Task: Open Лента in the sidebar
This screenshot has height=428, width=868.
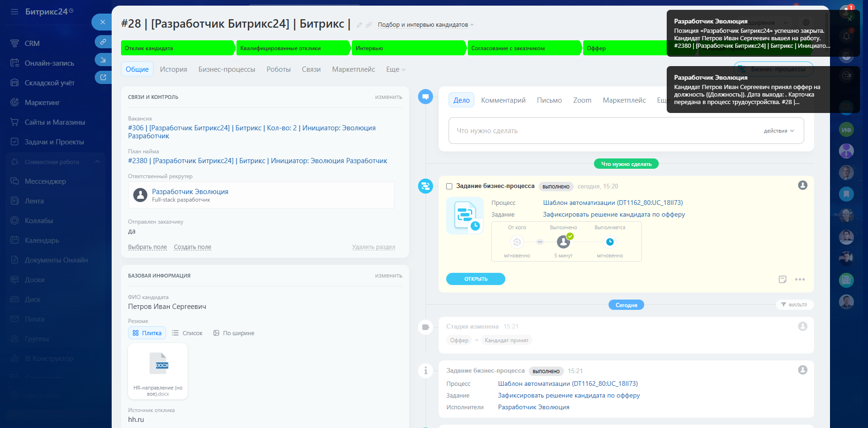Action: [34, 201]
